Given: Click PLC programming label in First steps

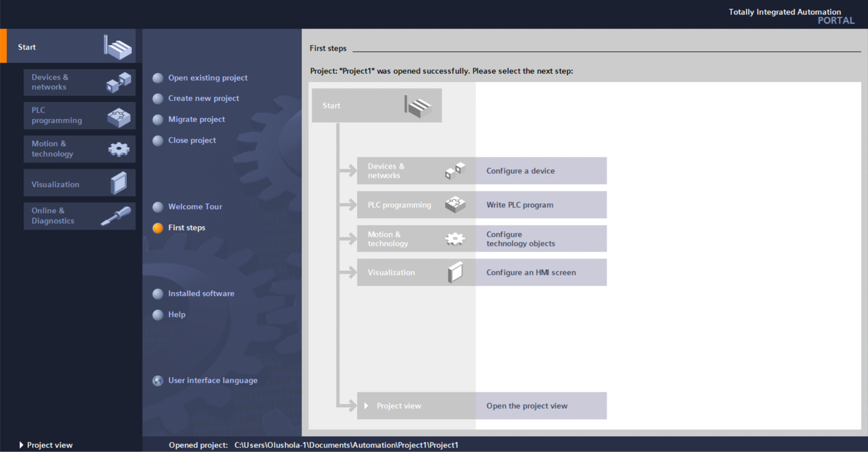Looking at the screenshot, I should point(399,205).
